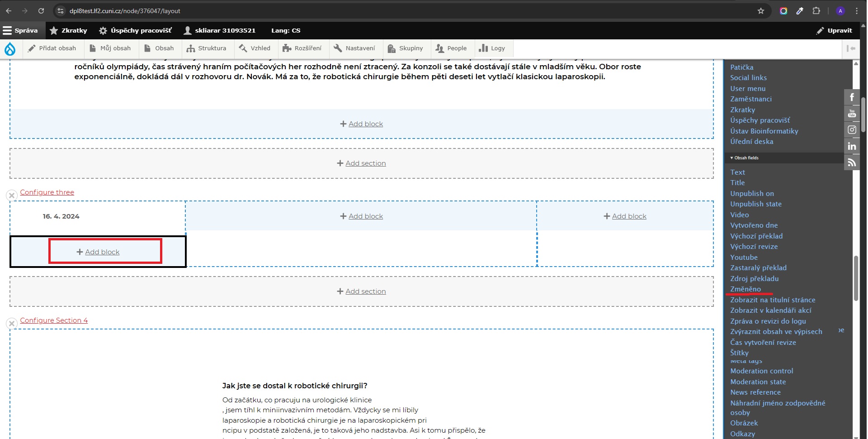Click the Drupal drop logo icon
This screenshot has width=868, height=439.
coord(10,48)
